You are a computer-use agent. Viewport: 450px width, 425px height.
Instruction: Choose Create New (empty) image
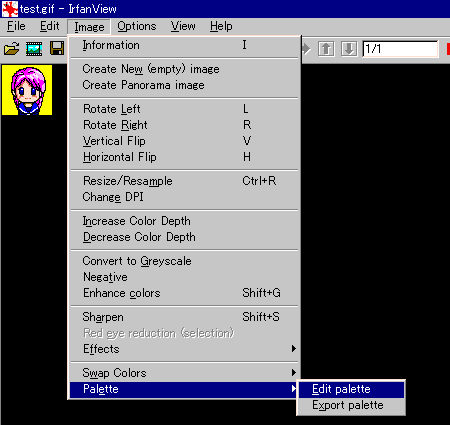tap(184, 69)
